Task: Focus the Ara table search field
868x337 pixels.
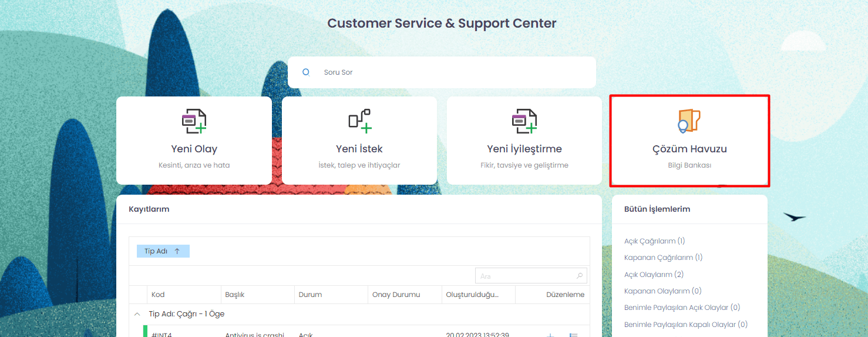Action: (x=531, y=276)
